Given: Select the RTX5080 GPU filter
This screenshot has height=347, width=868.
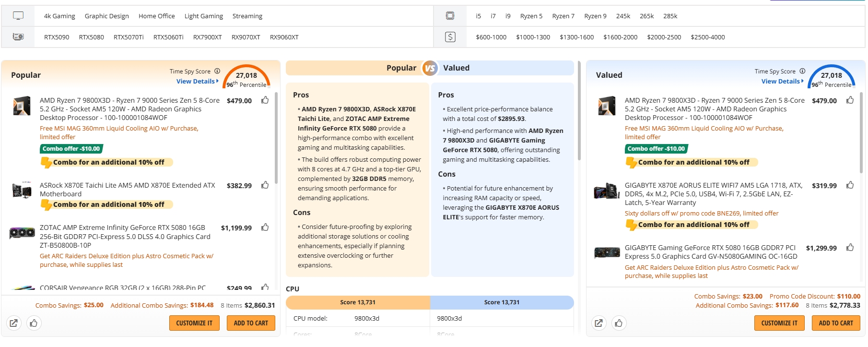Looking at the screenshot, I should 91,37.
